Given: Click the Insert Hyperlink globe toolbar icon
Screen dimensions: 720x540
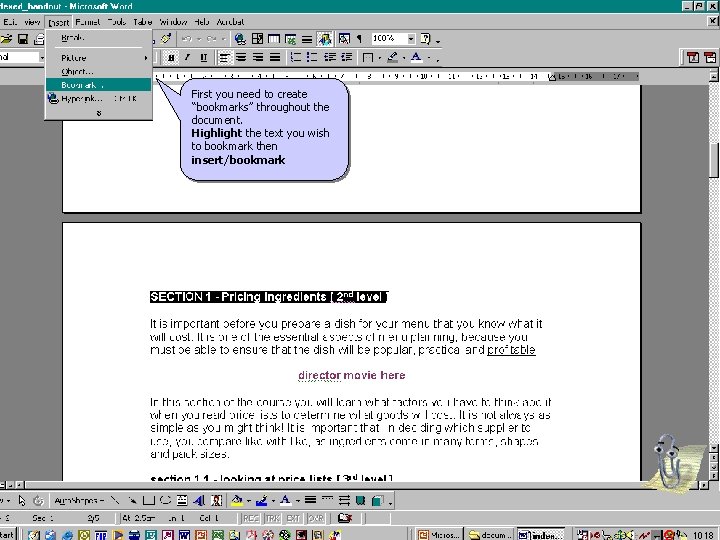Looking at the screenshot, I should pyautogui.click(x=240, y=39).
